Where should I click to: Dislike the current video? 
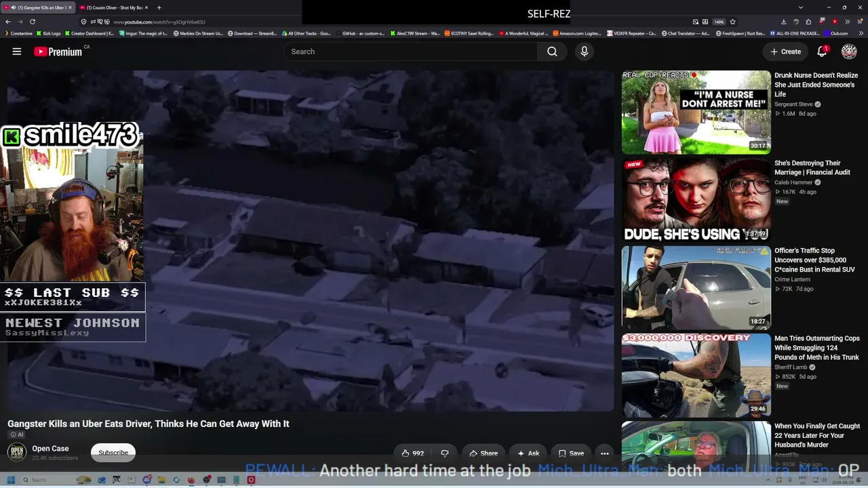pos(445,453)
